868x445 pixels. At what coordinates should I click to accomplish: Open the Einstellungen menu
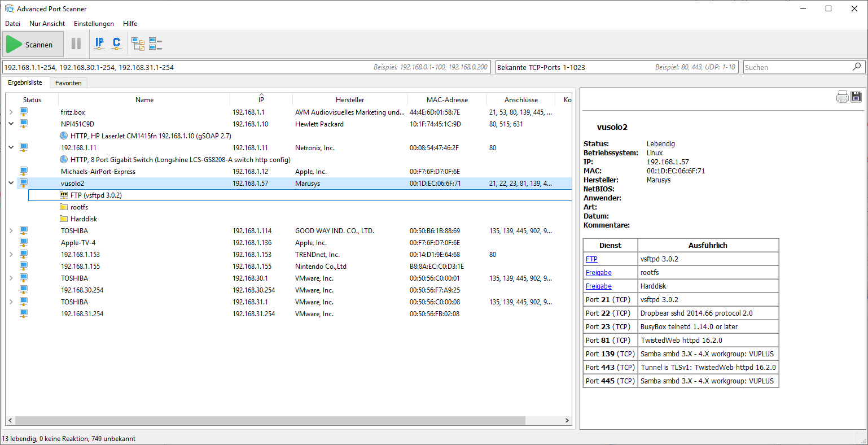click(x=94, y=24)
